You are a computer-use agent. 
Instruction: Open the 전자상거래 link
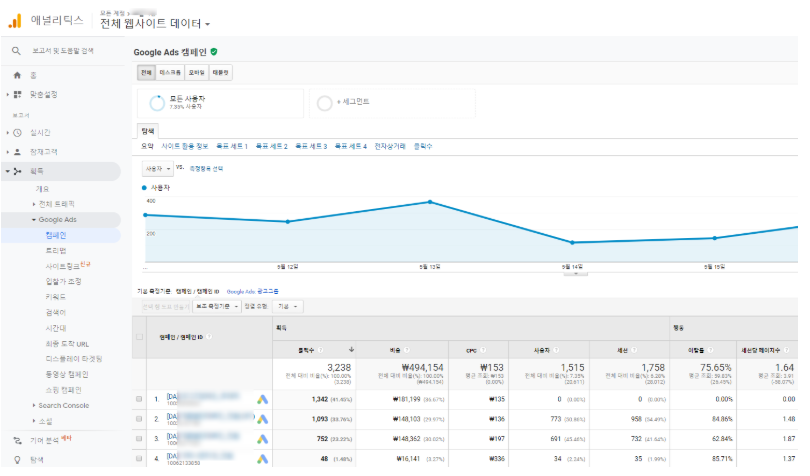[x=390, y=147]
